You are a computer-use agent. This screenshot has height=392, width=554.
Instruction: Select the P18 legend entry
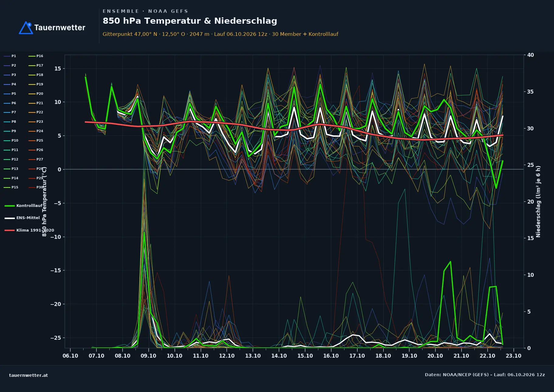coord(36,75)
